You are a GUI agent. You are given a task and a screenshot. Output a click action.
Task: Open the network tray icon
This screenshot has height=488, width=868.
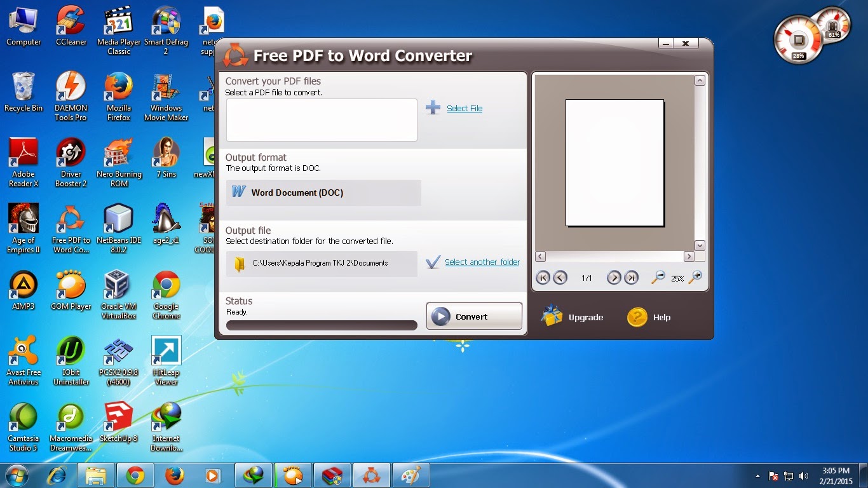click(789, 476)
